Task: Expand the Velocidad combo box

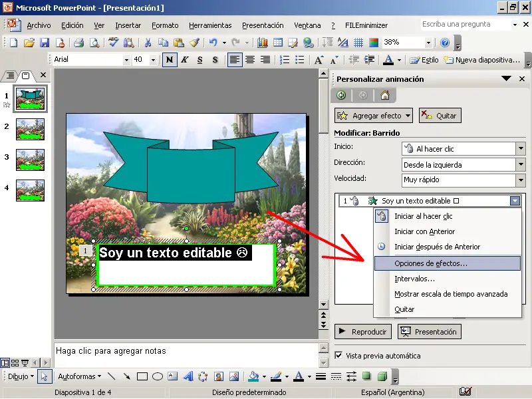Action: [520, 180]
